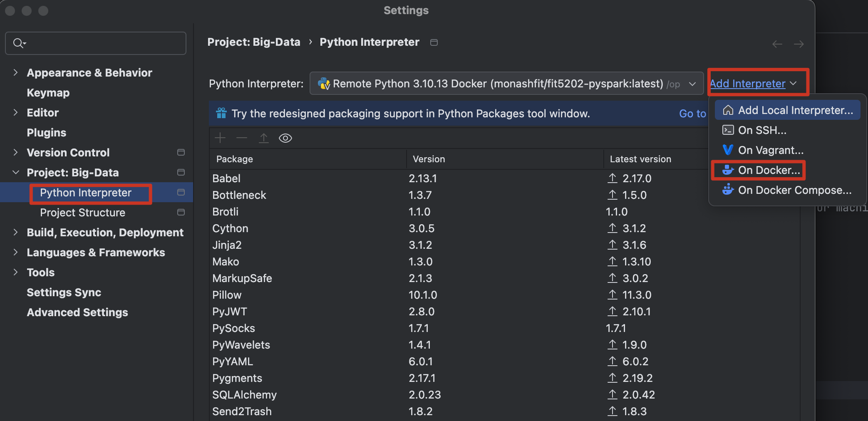Focus the settings search field
This screenshot has width=868, height=421.
click(96, 43)
